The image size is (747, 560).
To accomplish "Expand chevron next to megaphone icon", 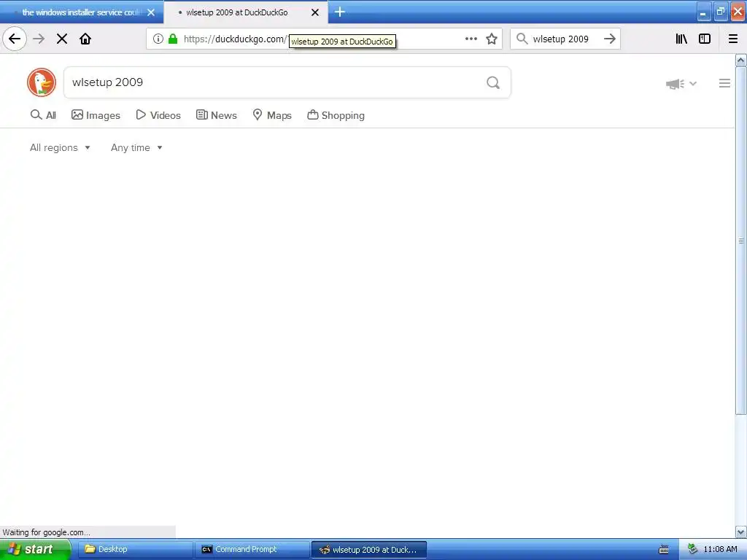I will pos(693,84).
